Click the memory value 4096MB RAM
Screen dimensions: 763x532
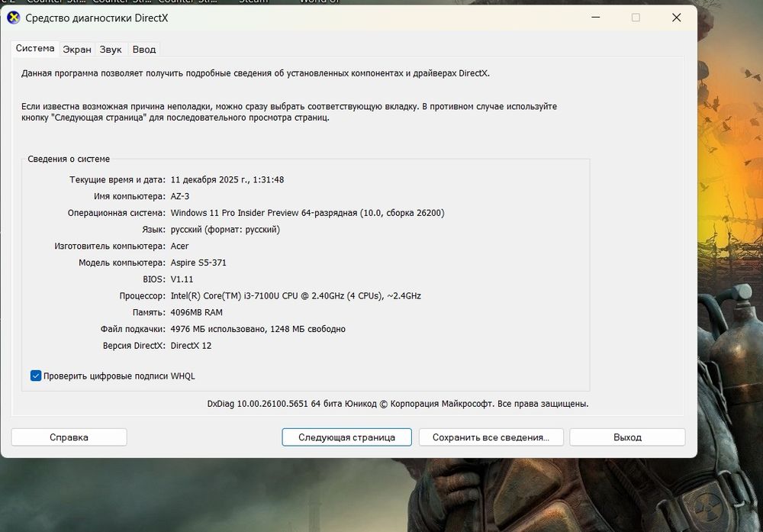pyautogui.click(x=197, y=312)
